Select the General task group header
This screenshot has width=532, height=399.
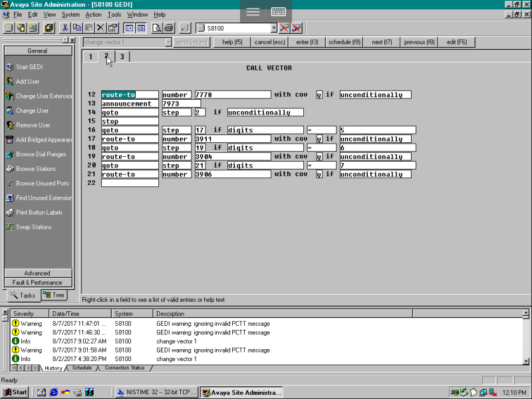click(x=37, y=51)
